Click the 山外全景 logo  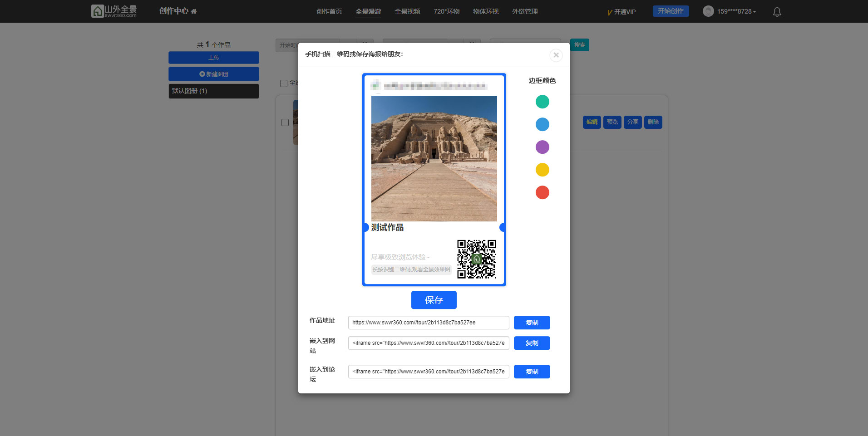[x=114, y=11]
